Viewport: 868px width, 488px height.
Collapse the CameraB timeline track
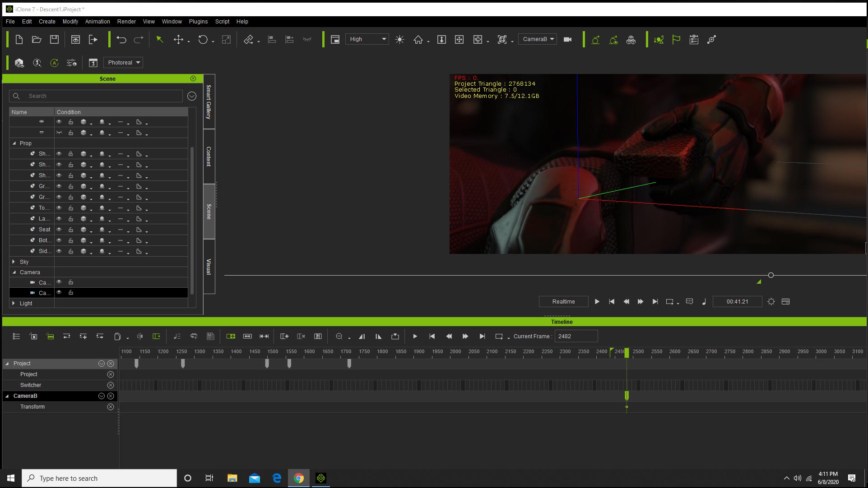(x=7, y=396)
